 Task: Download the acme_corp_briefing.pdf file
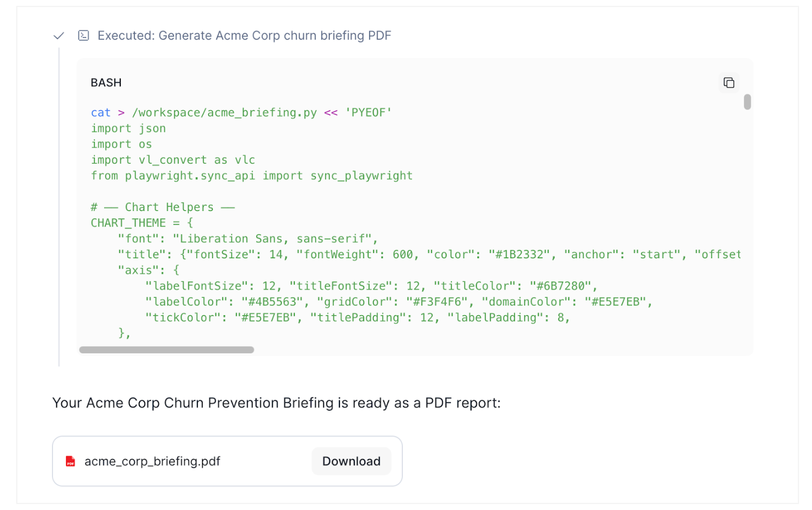pyautogui.click(x=351, y=461)
